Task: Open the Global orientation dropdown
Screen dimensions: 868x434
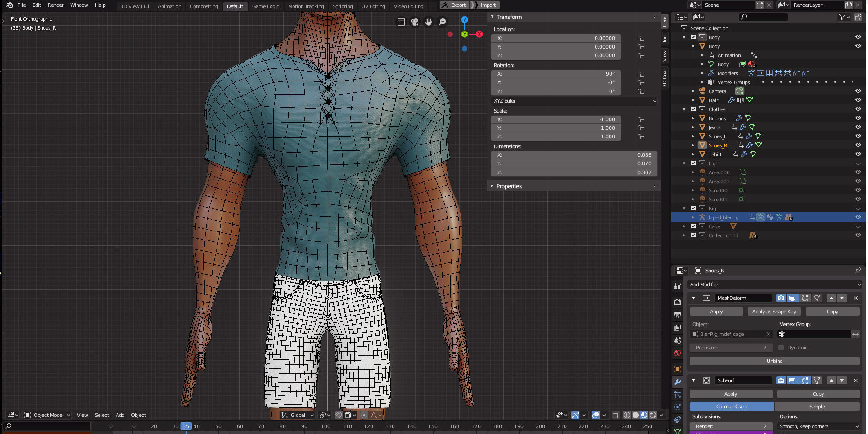Action: [297, 415]
